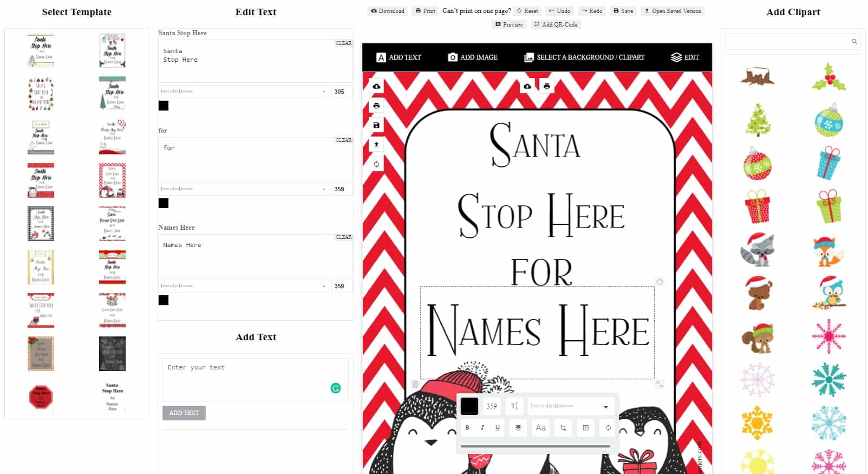Add the owl with Santa hat clipart
This screenshot has width=868, height=474.
point(828,293)
